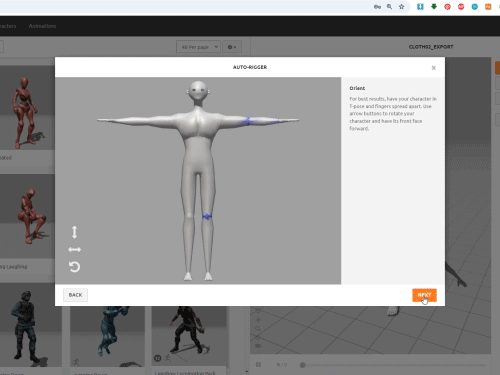
Task: Click the T-pose character in viewport
Action: (198, 180)
